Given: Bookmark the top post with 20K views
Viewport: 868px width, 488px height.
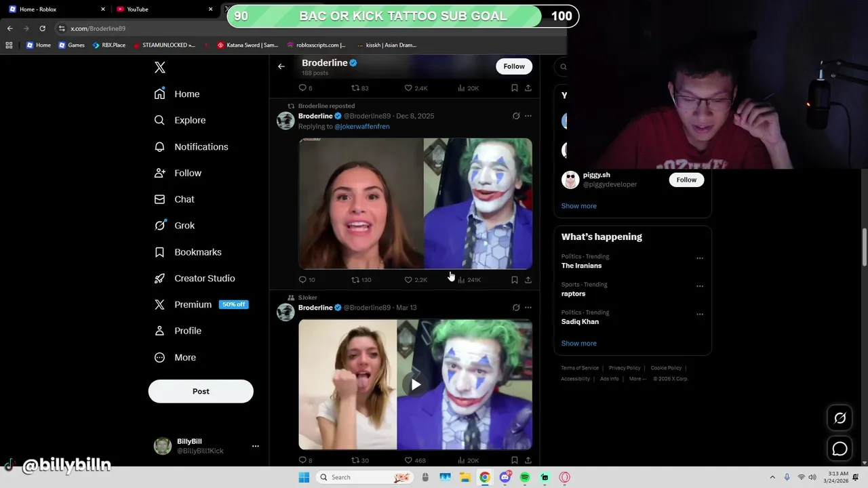Looking at the screenshot, I should (x=515, y=88).
